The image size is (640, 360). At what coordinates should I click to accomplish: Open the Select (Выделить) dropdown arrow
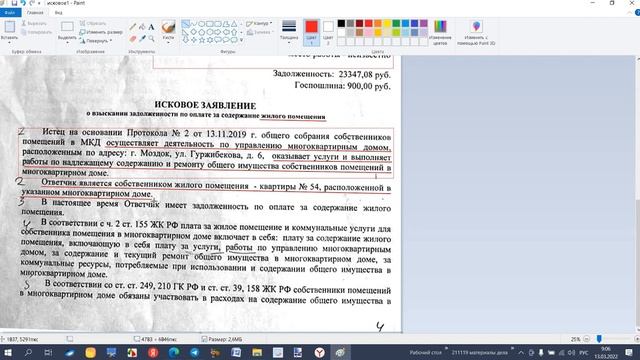[67, 42]
